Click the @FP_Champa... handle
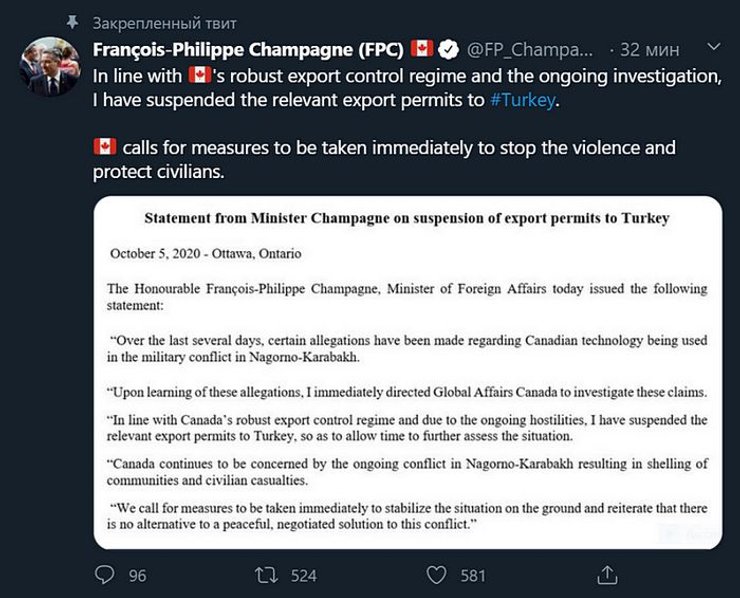740x598 pixels. point(530,49)
